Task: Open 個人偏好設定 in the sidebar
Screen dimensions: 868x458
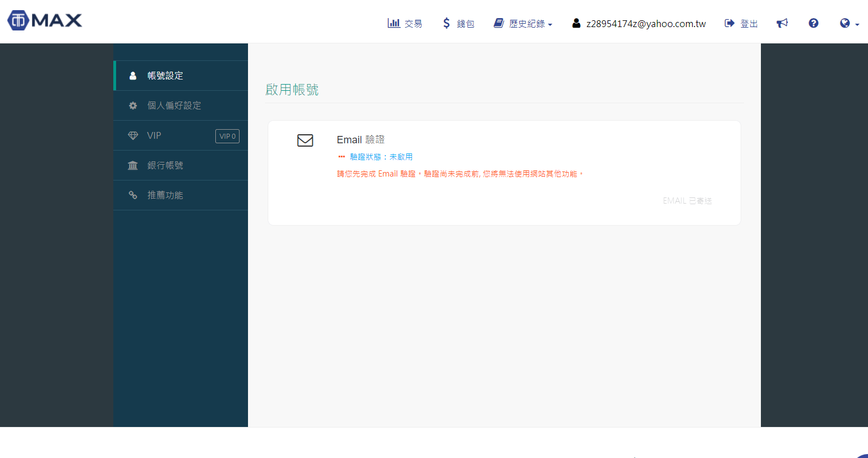Action: [x=174, y=105]
